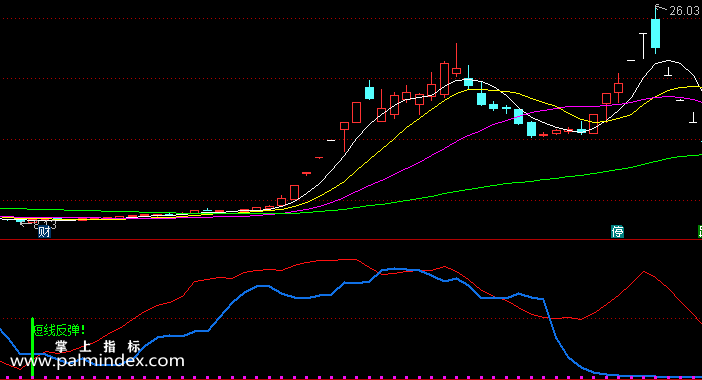Click the teal 停 suspension marker

(617, 231)
